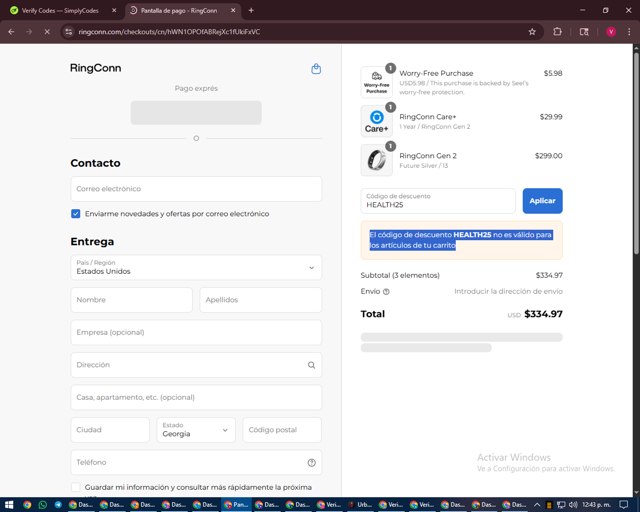This screenshot has width=640, height=512.
Task: Click the Correo electrónico field
Action: pyautogui.click(x=196, y=189)
